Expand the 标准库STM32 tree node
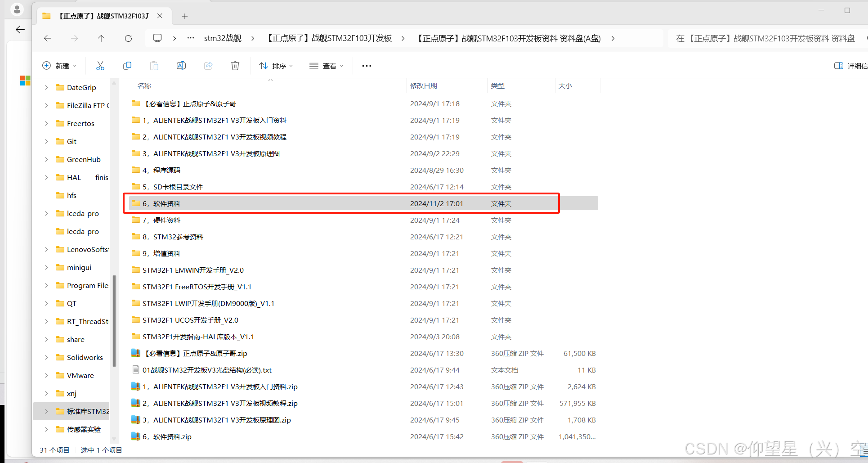This screenshot has height=463, width=868. click(x=46, y=411)
